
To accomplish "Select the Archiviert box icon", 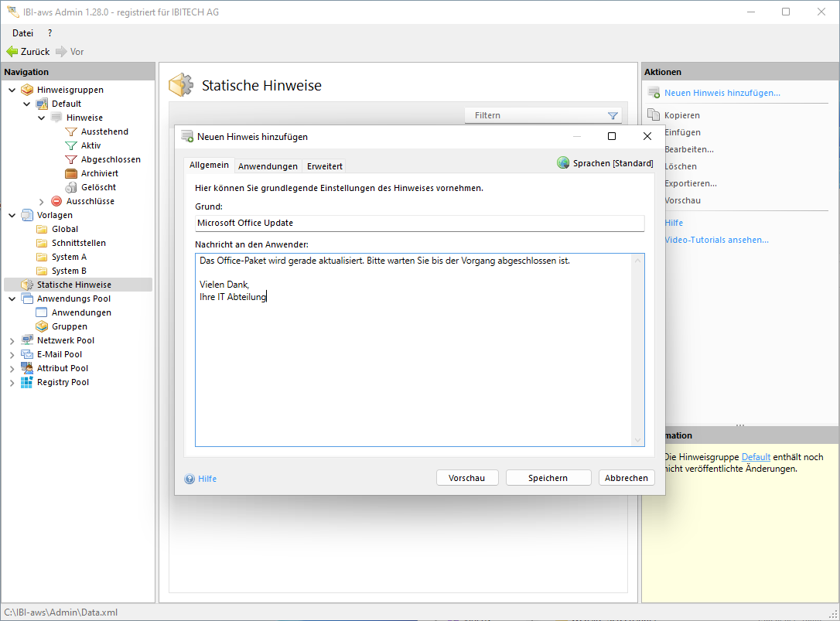I will [71, 173].
